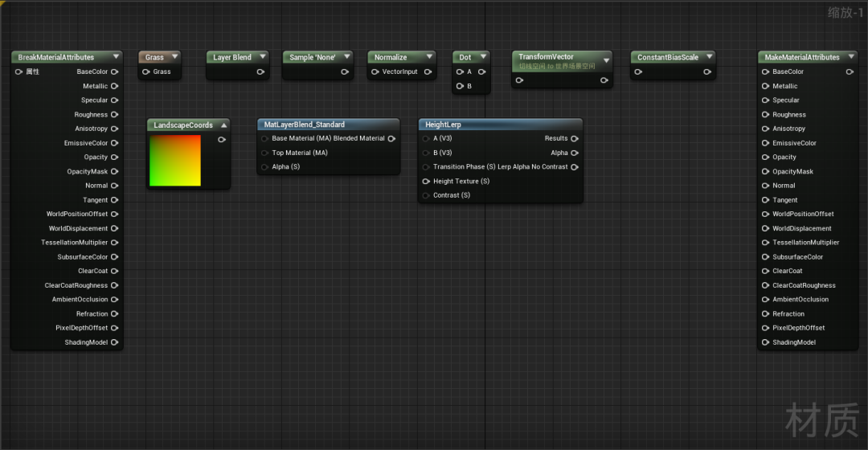Click the TransformVector output pin
This screenshot has height=450, width=868.
point(604,80)
